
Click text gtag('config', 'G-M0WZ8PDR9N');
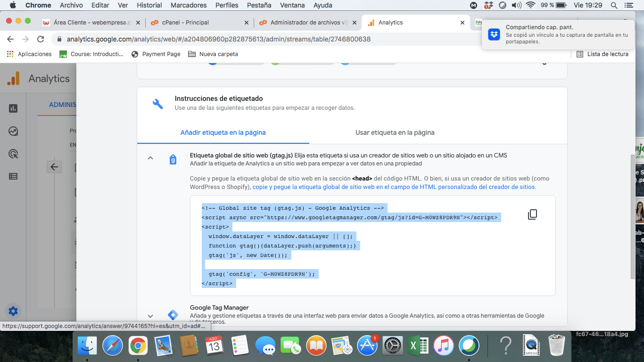pyautogui.click(x=262, y=274)
